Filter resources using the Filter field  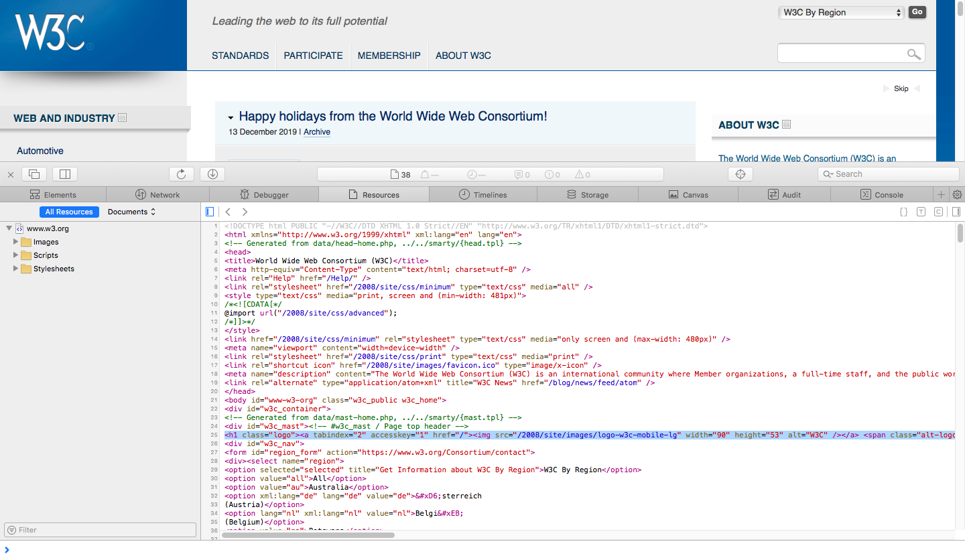click(x=101, y=530)
